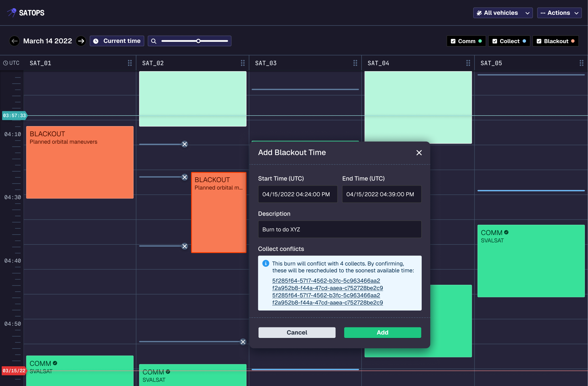Uncheck the Collect filter checkbox
This screenshot has height=386, width=588.
click(x=495, y=41)
